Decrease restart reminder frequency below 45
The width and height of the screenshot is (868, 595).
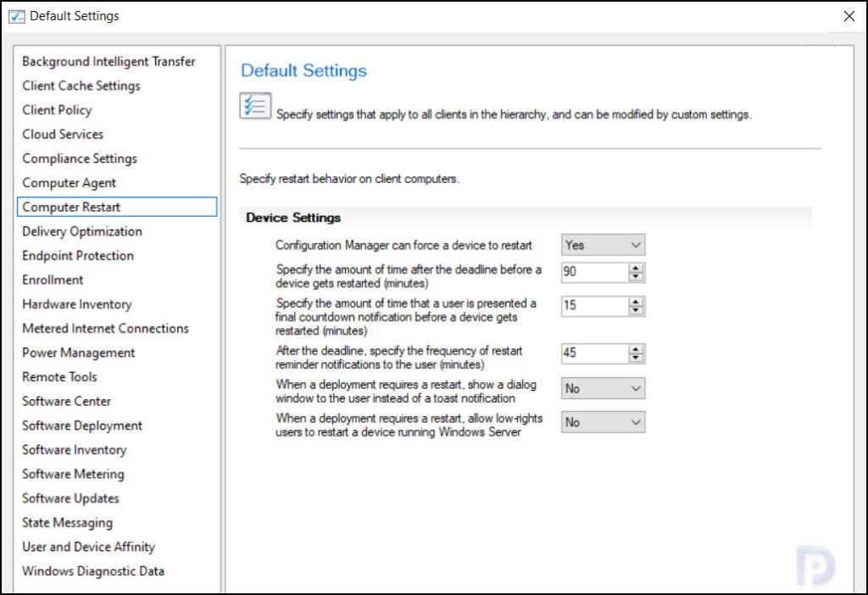[x=636, y=359]
